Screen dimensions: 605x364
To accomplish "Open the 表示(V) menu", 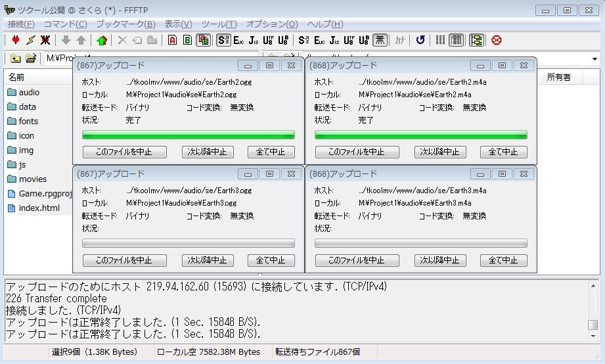I will (x=178, y=24).
